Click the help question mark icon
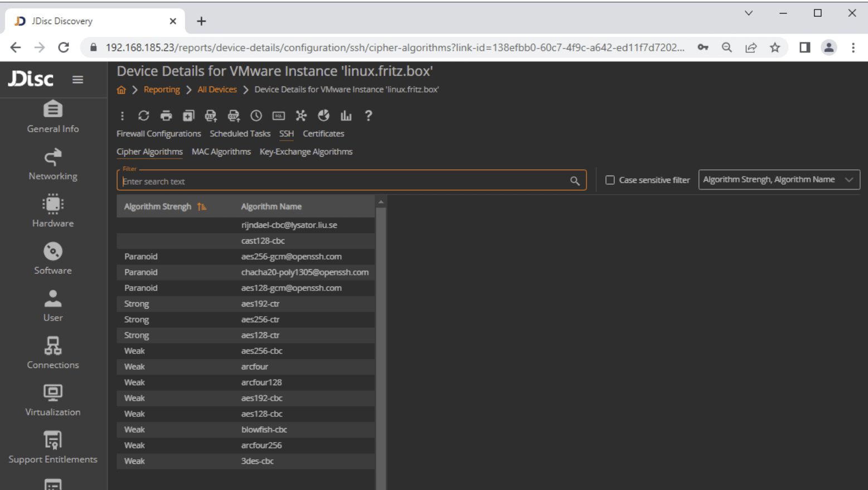868x490 pixels. tap(368, 115)
